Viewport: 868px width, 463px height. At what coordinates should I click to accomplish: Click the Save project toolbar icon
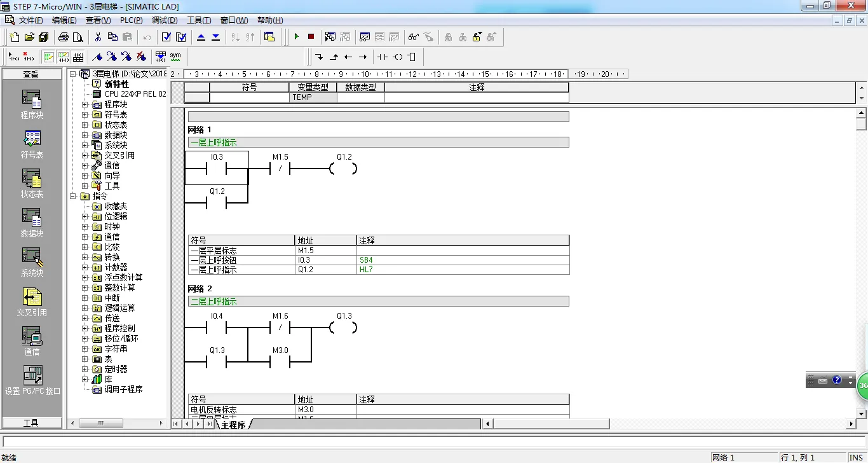point(43,37)
